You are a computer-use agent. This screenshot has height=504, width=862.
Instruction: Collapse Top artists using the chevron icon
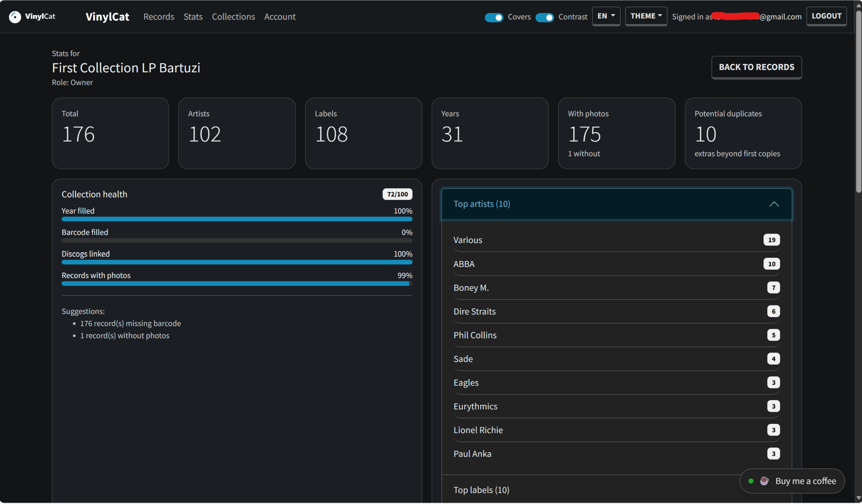point(774,204)
